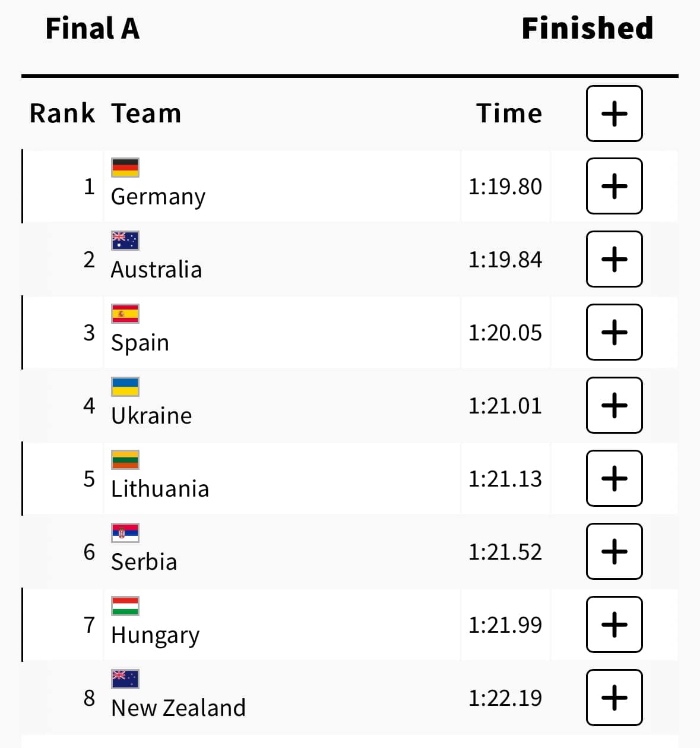
Task: Expand Serbia row plus button
Action: 614,551
